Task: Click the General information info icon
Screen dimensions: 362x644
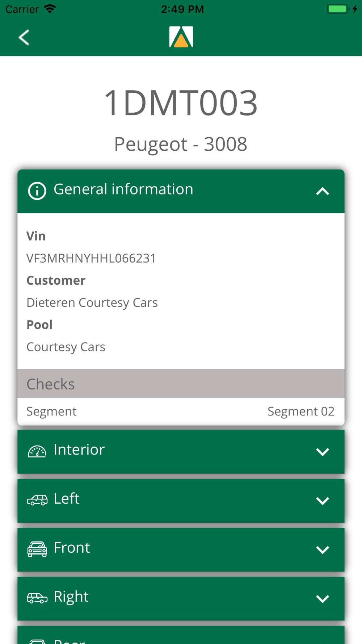Action: pos(37,191)
